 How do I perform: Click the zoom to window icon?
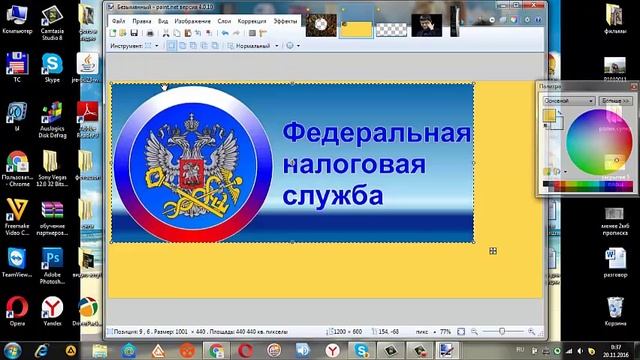pos(461,332)
